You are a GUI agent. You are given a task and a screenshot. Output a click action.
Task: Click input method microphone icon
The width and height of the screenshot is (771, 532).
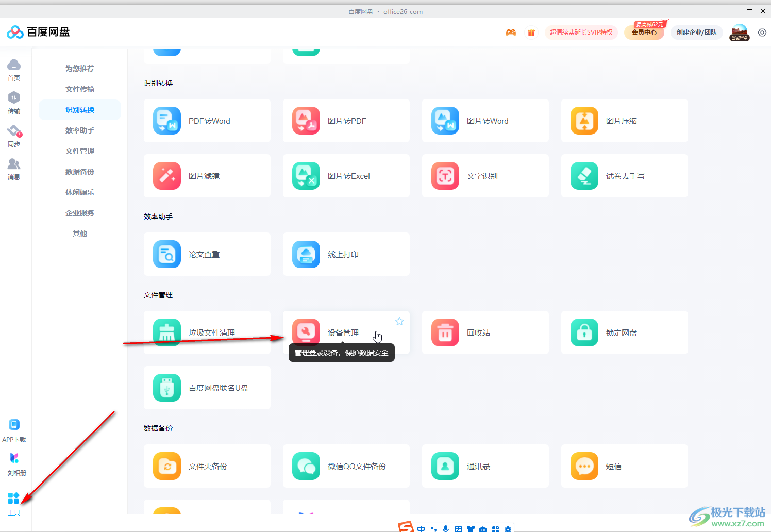446,529
